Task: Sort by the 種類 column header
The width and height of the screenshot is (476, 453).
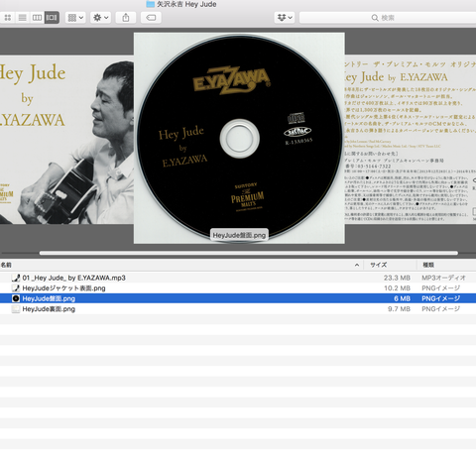Action: tap(428, 265)
